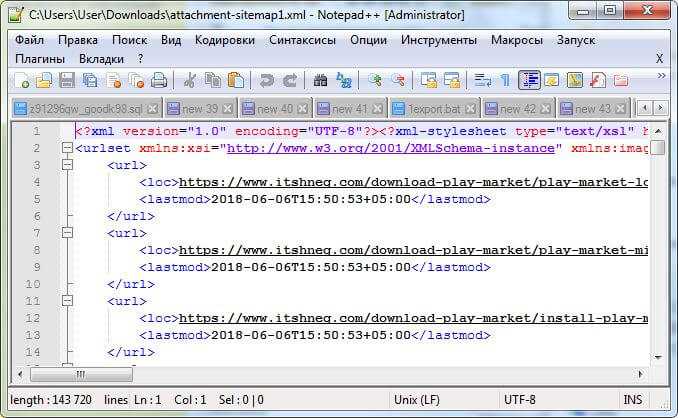The width and height of the screenshot is (678, 418).
Task: Open the Вкладки menu
Action: click(101, 59)
